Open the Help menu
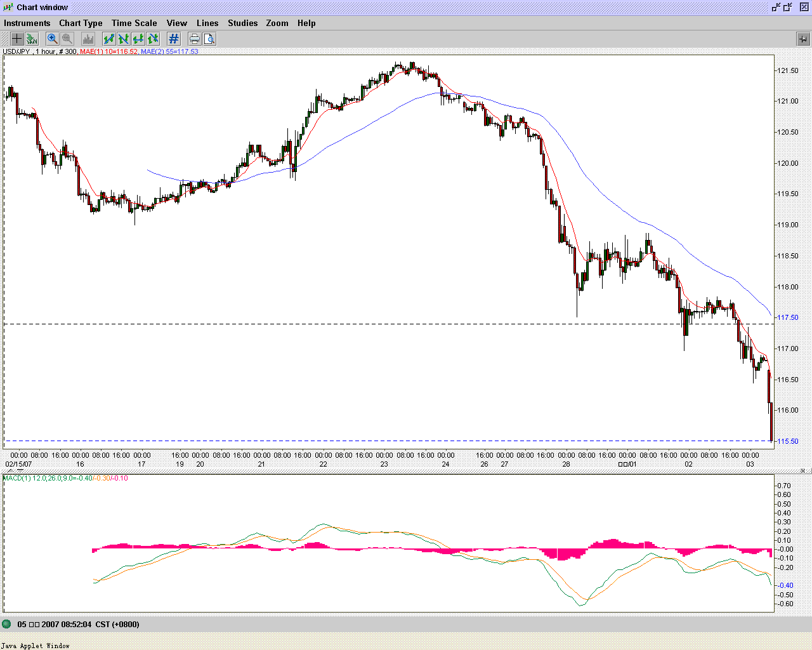This screenshot has width=812, height=650. [306, 23]
